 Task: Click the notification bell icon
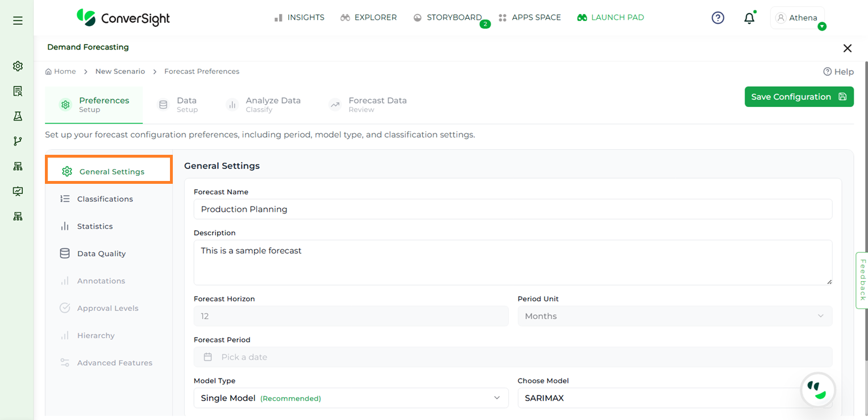click(x=749, y=18)
